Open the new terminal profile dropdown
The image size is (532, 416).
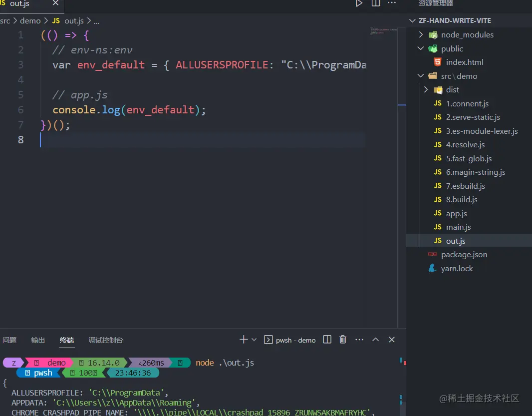tap(254, 340)
